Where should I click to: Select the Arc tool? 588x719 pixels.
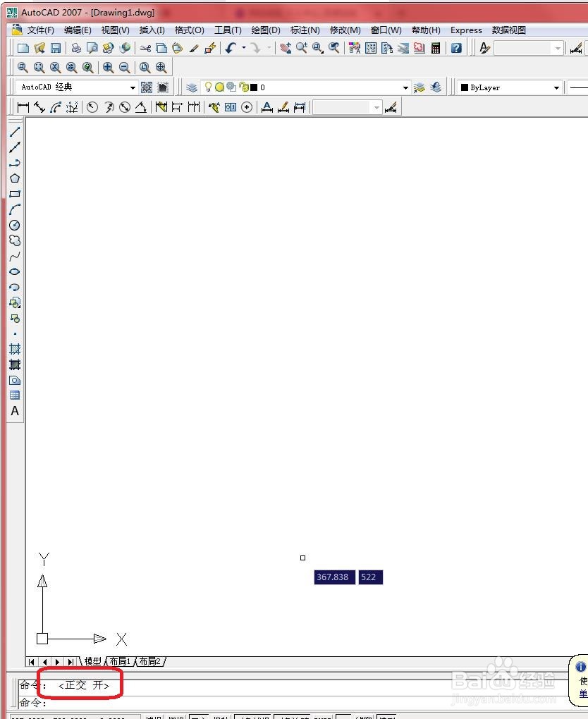coord(15,209)
